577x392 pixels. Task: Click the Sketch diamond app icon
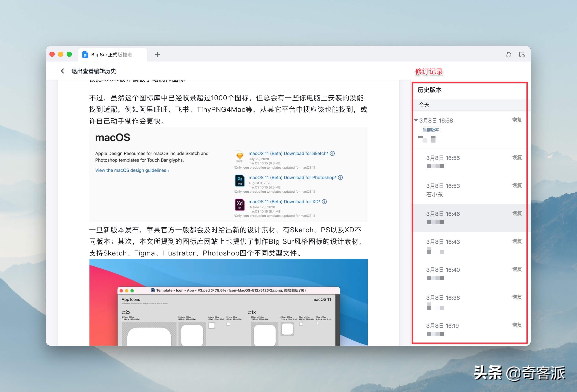click(x=240, y=156)
